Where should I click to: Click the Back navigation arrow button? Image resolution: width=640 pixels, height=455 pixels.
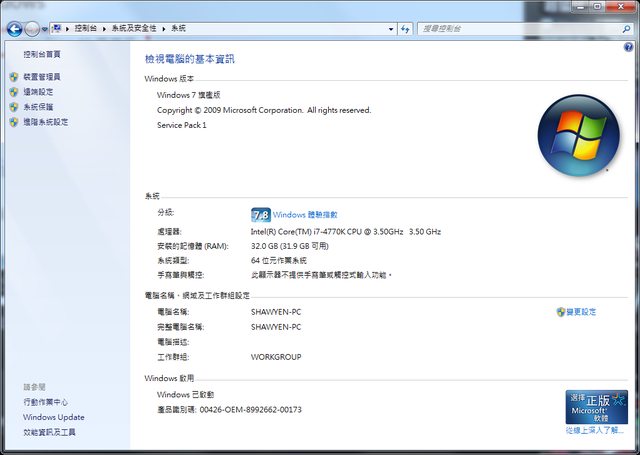coord(14,30)
